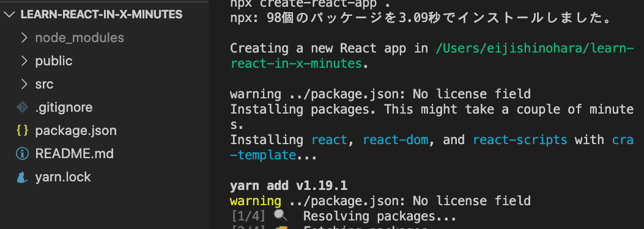Click the git icon beside .gitignore

[x=22, y=107]
